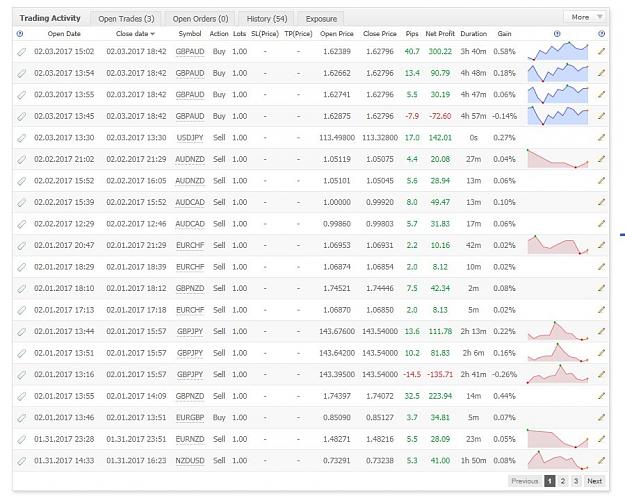Click pencil edit icon for GBPJPY 111.78 trade
625x498 pixels.
pyautogui.click(x=601, y=331)
